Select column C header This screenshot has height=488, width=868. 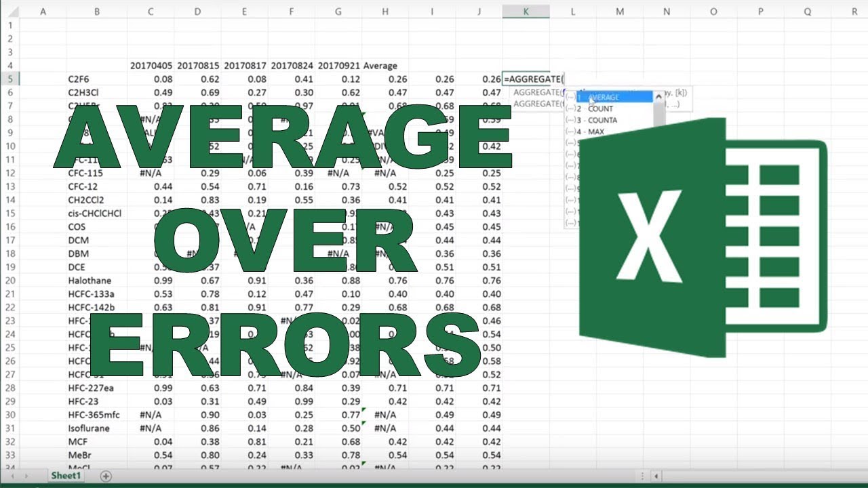tap(151, 12)
